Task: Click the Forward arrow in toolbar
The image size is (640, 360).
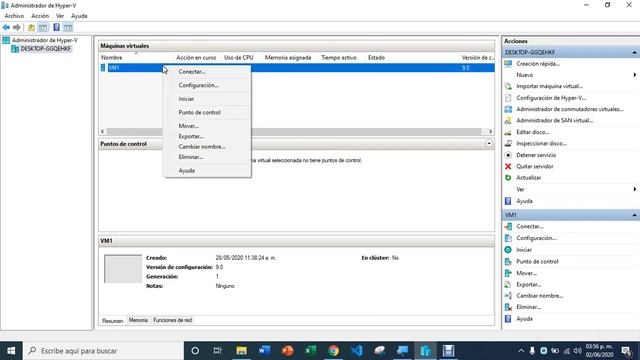Action: tap(17, 27)
